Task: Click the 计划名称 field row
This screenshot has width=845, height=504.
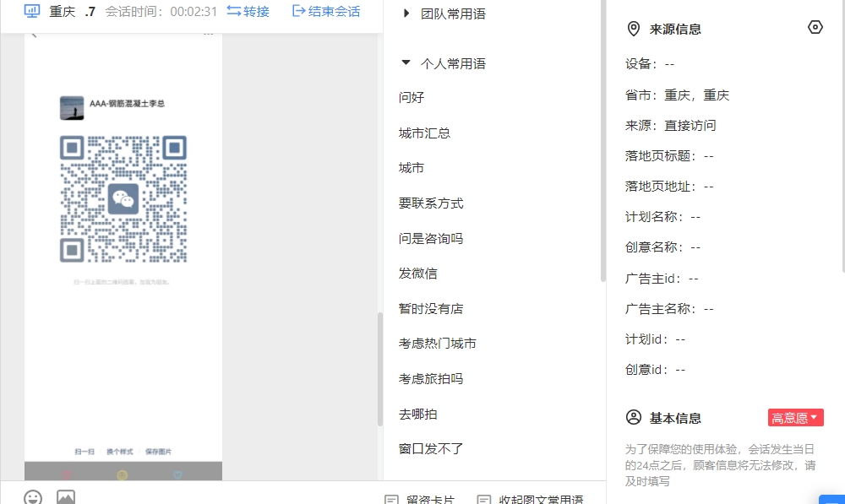Action: click(x=662, y=217)
